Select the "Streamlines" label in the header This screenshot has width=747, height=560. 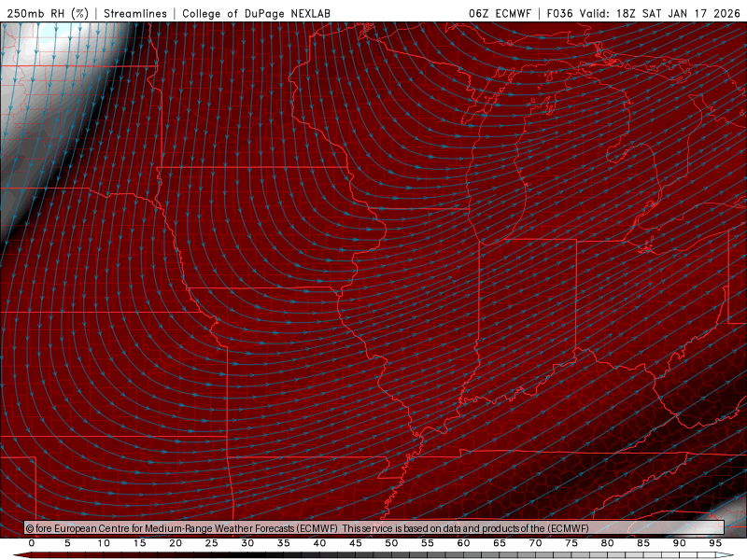[x=135, y=13]
